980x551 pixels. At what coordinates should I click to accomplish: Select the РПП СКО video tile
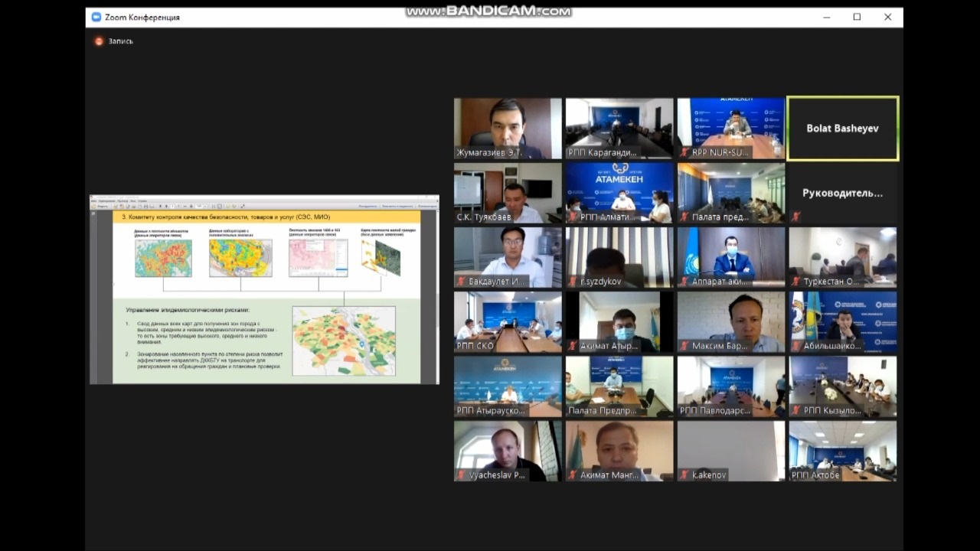click(x=507, y=318)
